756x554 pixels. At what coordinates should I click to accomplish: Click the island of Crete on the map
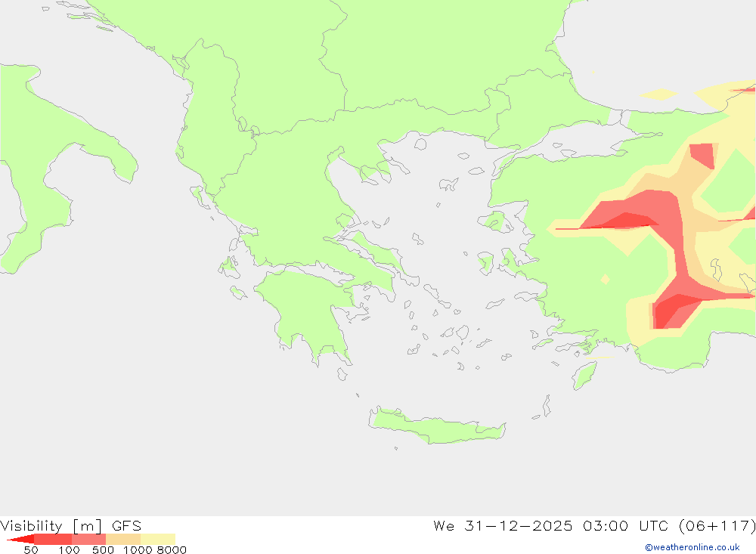tap(436, 426)
